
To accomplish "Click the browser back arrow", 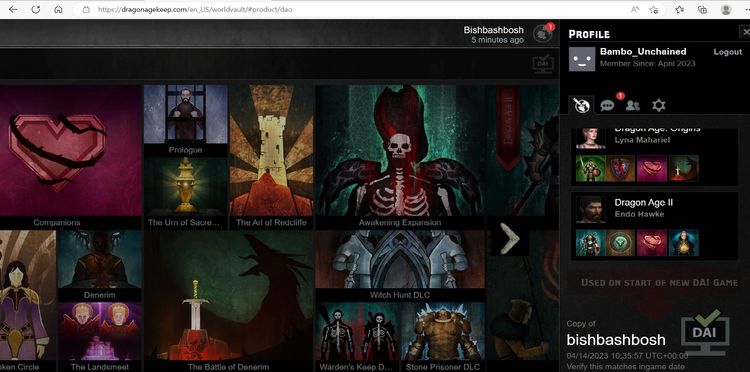I will point(13,10).
